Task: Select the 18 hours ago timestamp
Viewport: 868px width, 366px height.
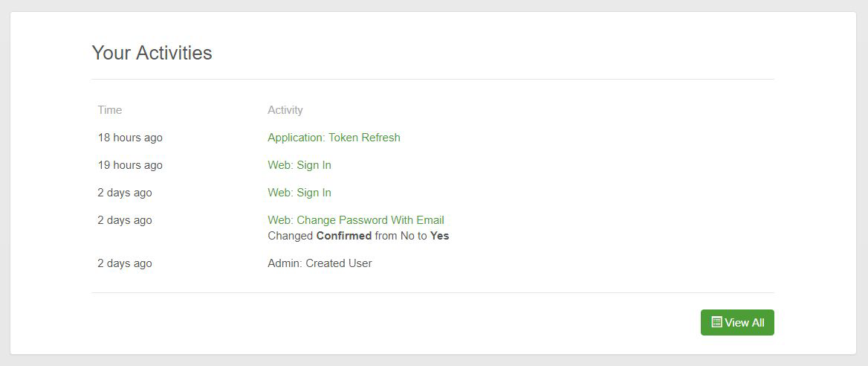Action: tap(130, 138)
